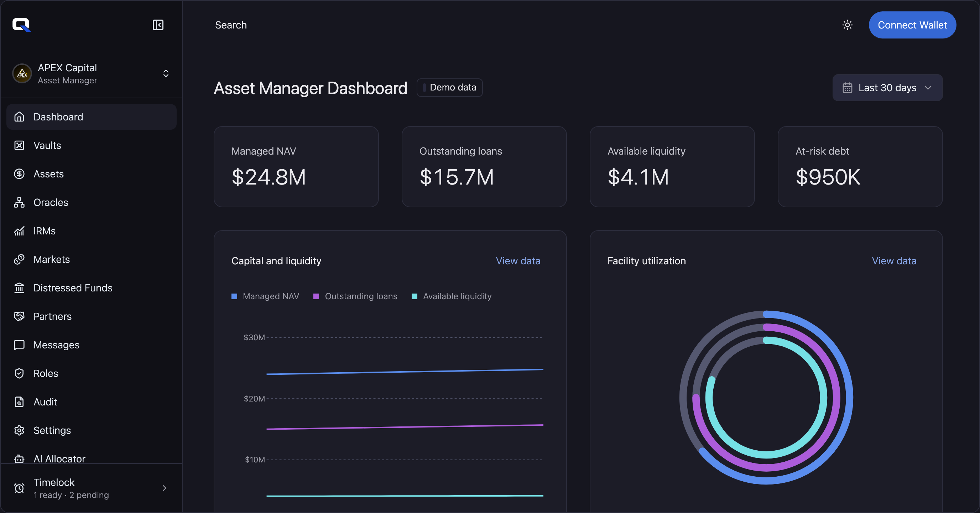Click the Audit document icon
The image size is (980, 513).
19,402
